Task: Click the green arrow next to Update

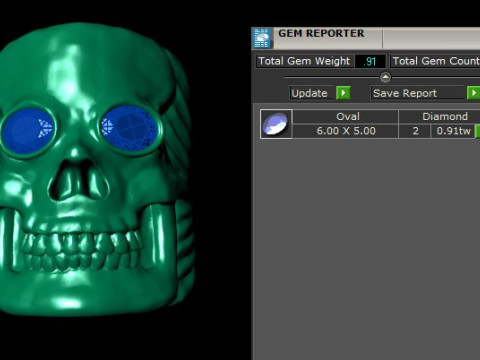Action: 343,93
